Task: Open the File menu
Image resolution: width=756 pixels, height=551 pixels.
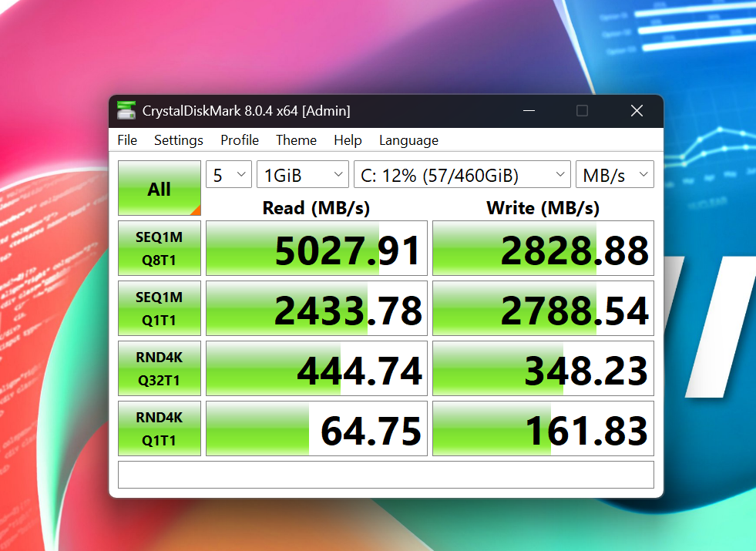Action: (x=127, y=140)
